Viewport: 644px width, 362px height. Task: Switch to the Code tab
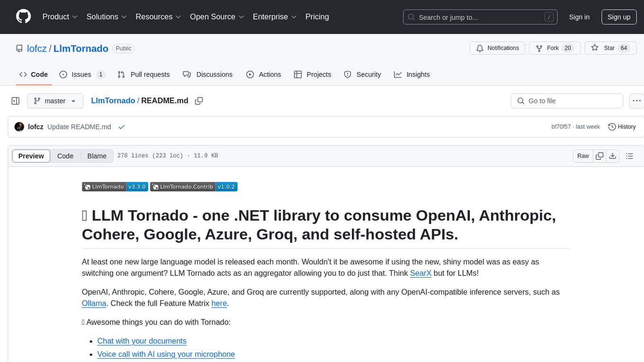point(34,74)
